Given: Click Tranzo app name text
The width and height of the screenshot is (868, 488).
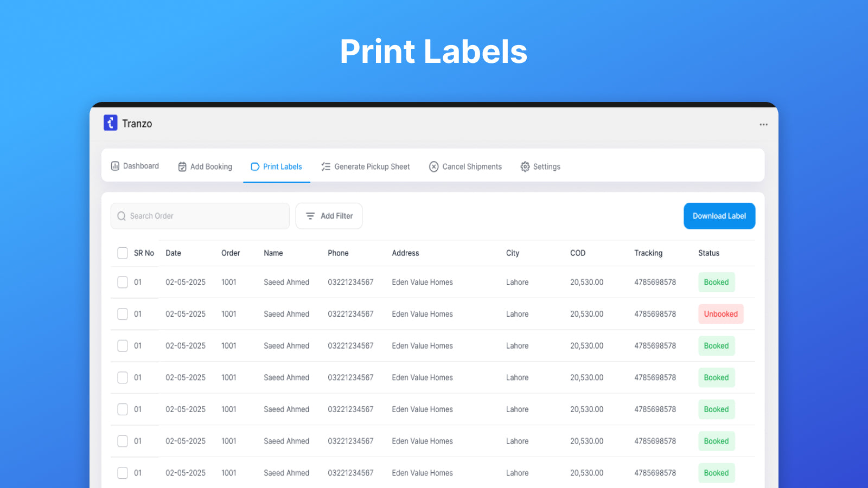Looking at the screenshot, I should [137, 124].
